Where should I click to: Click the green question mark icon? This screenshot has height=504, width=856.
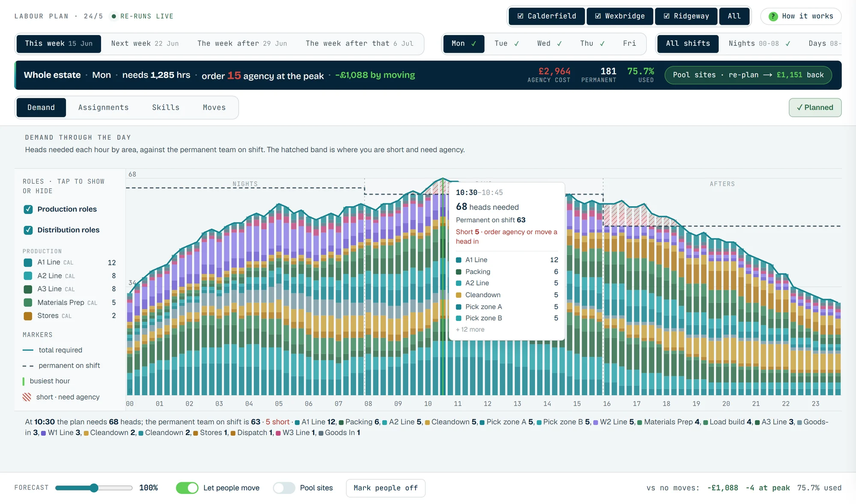(x=773, y=16)
